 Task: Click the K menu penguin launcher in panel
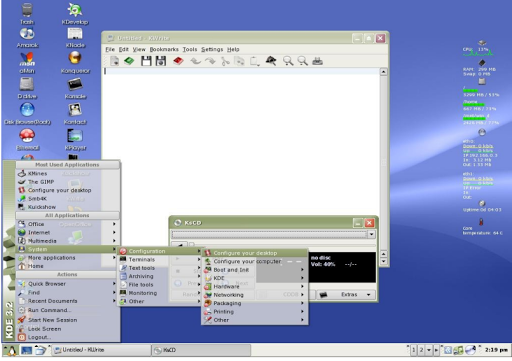tap(11, 350)
